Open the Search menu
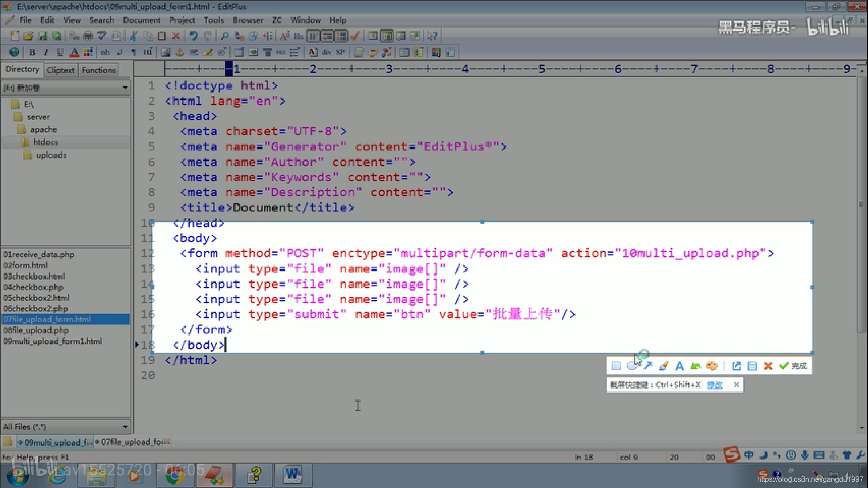This screenshot has width=868, height=488. pos(102,20)
